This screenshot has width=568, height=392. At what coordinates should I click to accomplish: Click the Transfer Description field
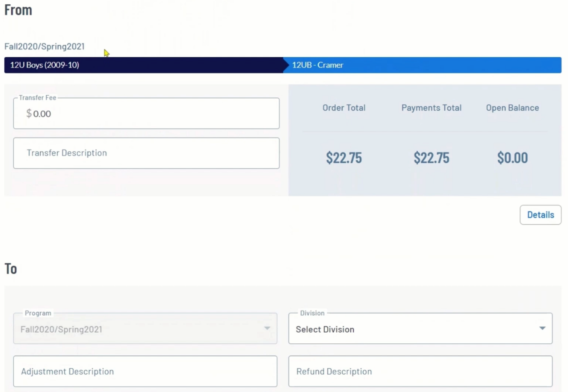click(146, 153)
